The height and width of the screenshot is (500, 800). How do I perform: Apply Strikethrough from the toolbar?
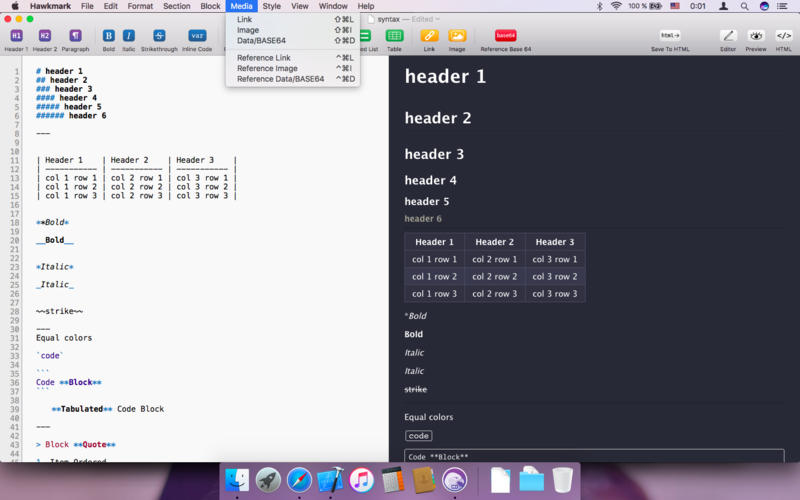click(159, 36)
